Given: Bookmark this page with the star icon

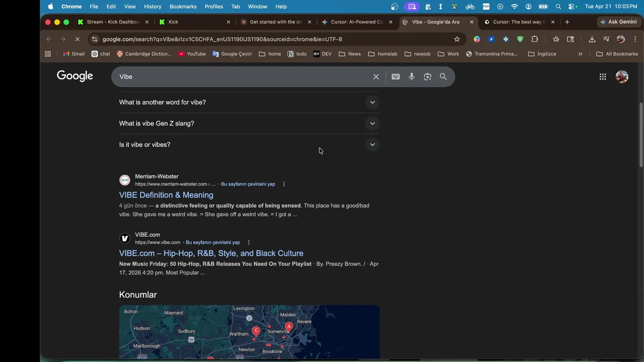Looking at the screenshot, I should click(457, 39).
